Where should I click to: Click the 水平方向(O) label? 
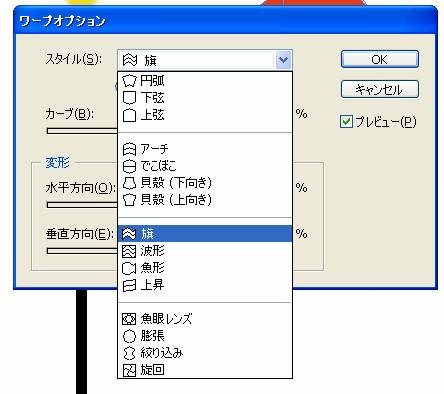coord(80,188)
